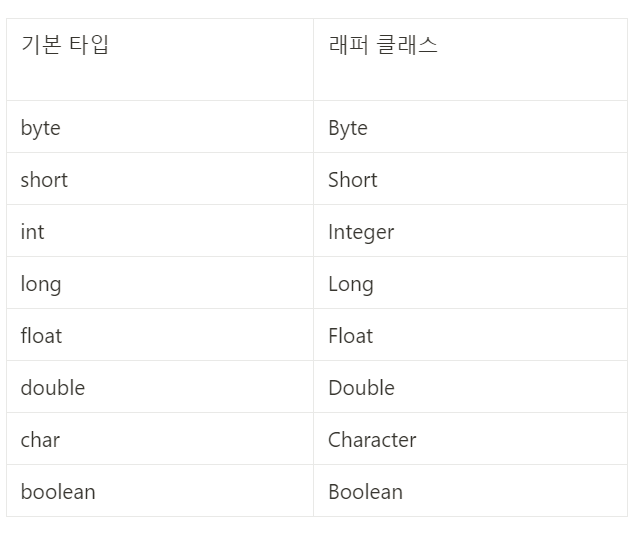Click the Short wrapper class cell

(470, 179)
